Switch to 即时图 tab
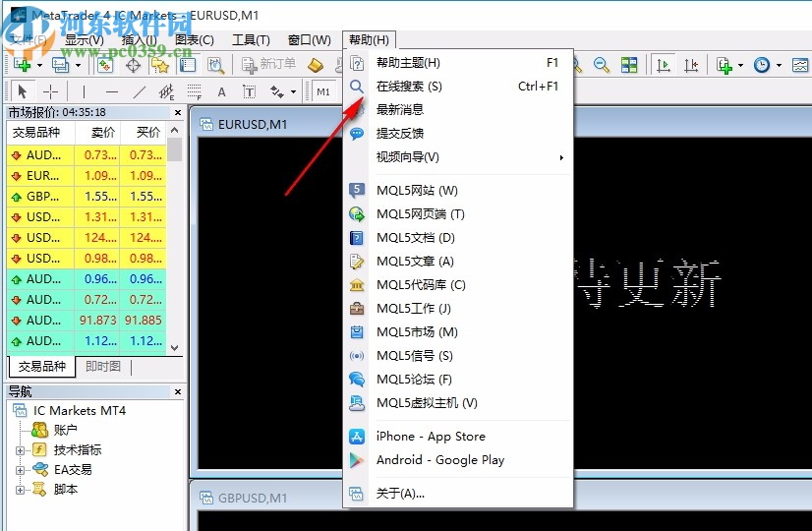 (103, 367)
